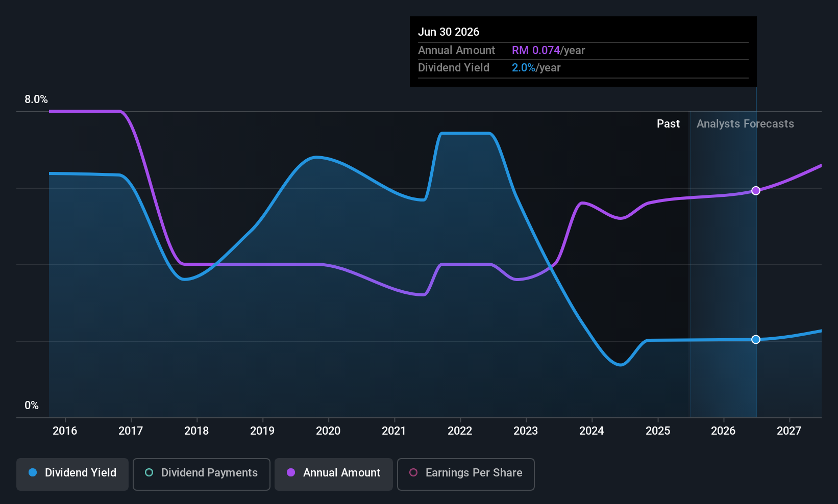Click the 2020 x-axis year label

328,431
